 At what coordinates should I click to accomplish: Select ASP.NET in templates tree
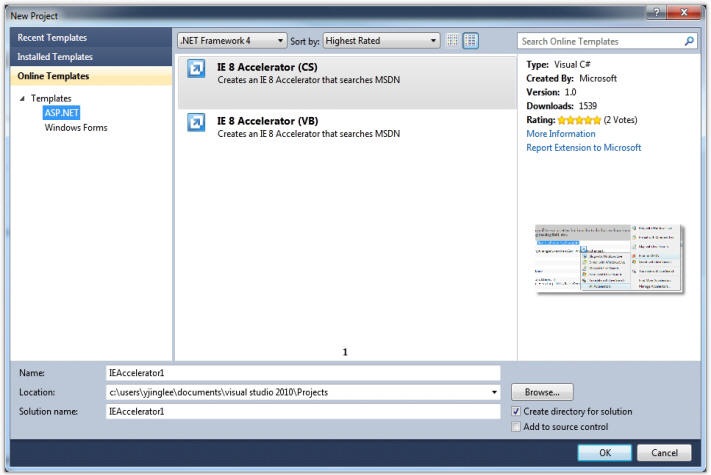pos(61,113)
